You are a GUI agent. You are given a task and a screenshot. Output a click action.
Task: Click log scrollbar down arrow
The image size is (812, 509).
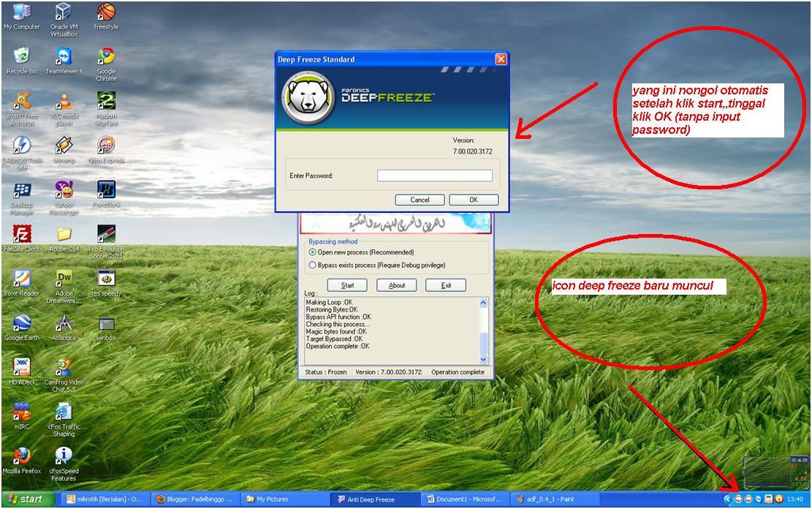(483, 359)
